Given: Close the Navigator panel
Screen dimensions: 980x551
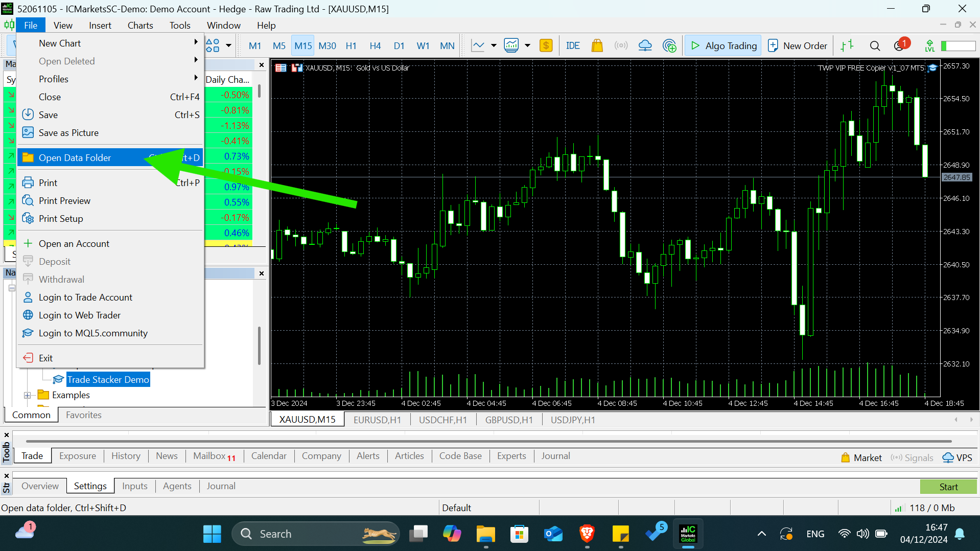Looking at the screenshot, I should [262, 273].
